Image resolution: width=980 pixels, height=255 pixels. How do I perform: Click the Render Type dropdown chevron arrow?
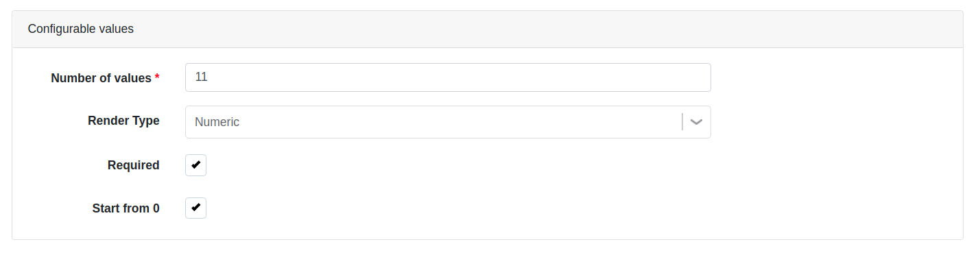click(x=697, y=122)
